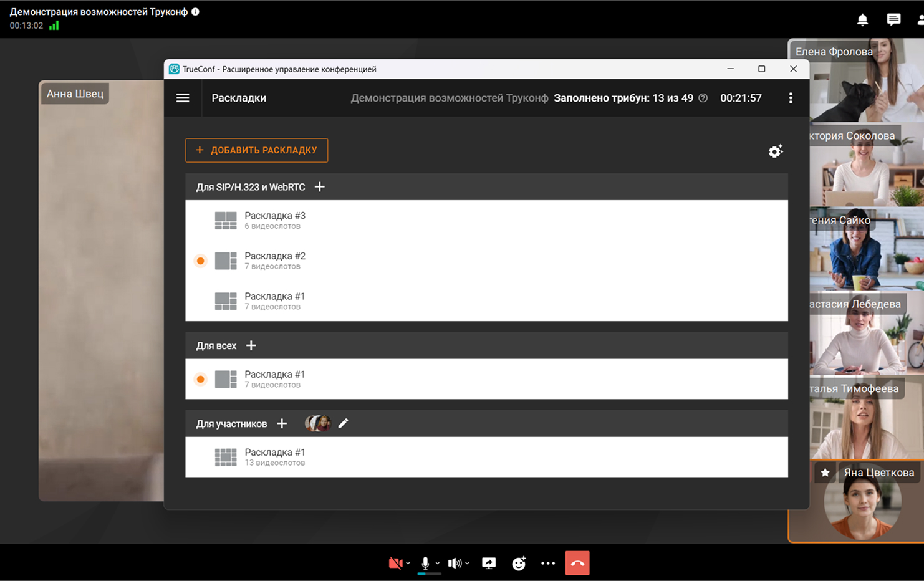
Task: Edit participants with the pencil icon
Action: (x=343, y=423)
